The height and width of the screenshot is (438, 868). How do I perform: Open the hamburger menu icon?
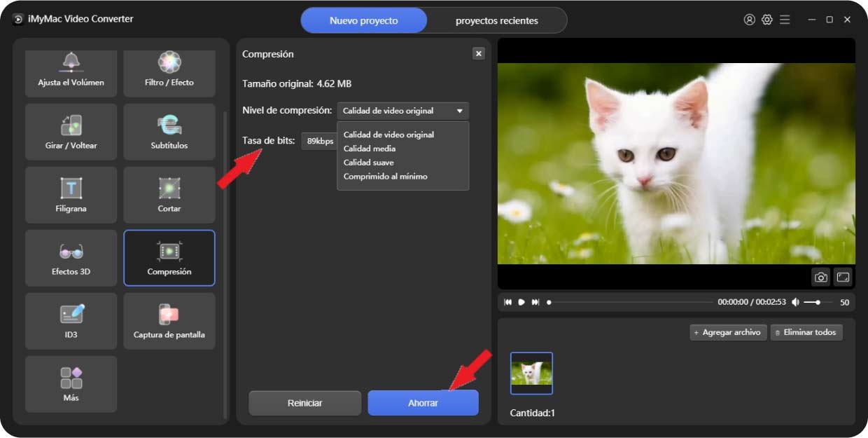click(785, 20)
